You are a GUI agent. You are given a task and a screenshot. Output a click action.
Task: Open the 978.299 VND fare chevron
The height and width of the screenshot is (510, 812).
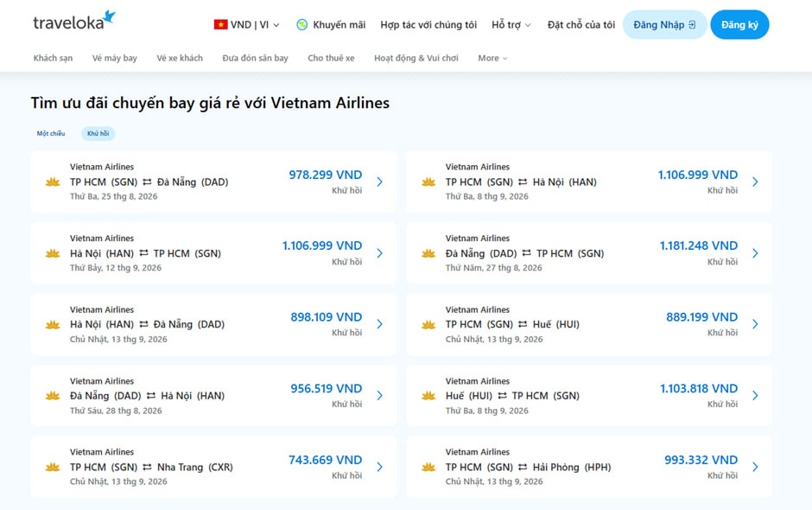click(x=379, y=182)
